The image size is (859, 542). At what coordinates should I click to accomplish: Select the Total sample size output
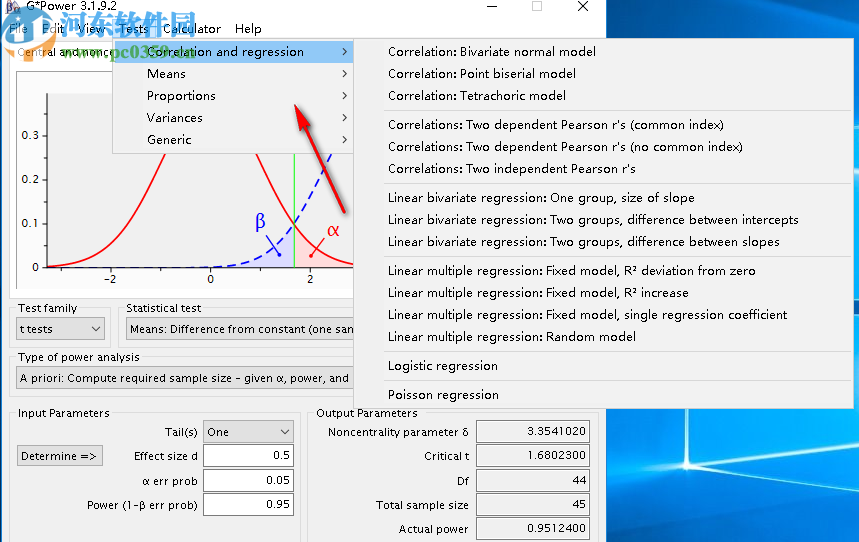(532, 504)
